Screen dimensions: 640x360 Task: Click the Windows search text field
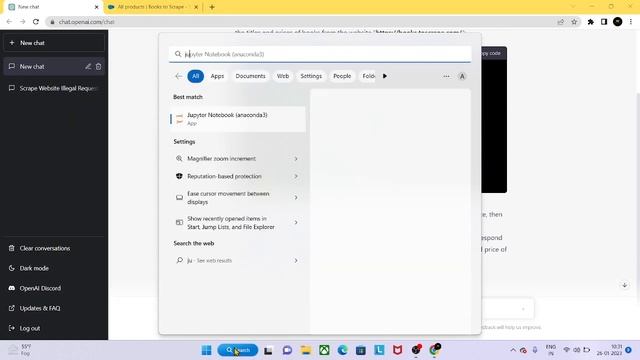tap(320, 54)
